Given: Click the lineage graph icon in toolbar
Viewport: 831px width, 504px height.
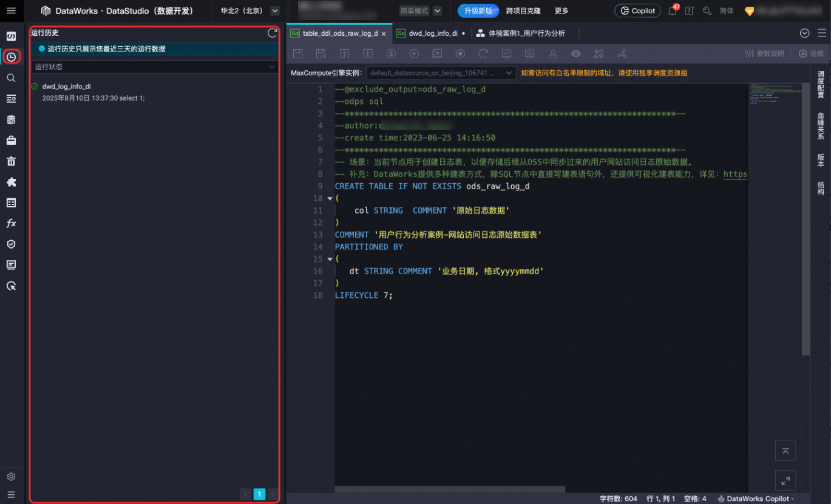Looking at the screenshot, I should click(x=622, y=53).
